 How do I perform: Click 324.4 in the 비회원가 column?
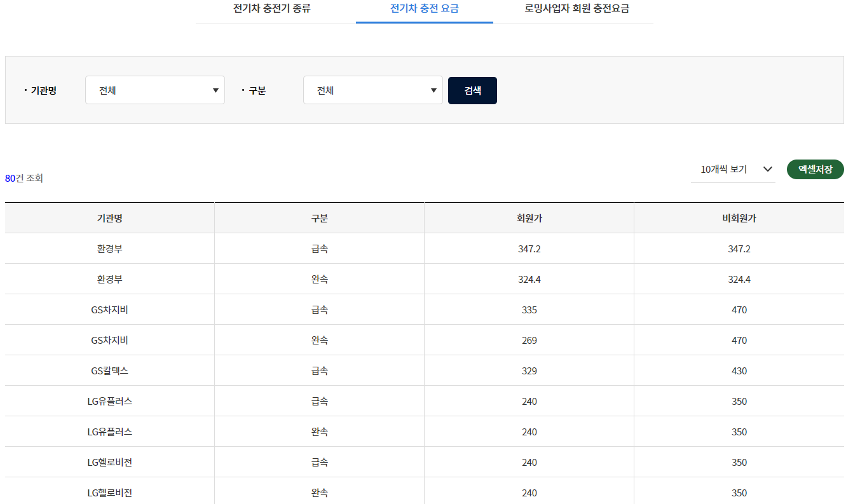coord(739,279)
